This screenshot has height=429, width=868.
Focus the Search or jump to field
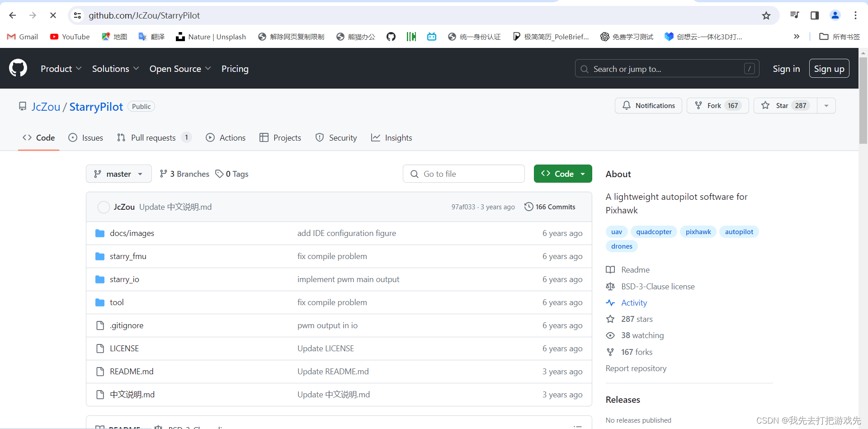(667, 69)
